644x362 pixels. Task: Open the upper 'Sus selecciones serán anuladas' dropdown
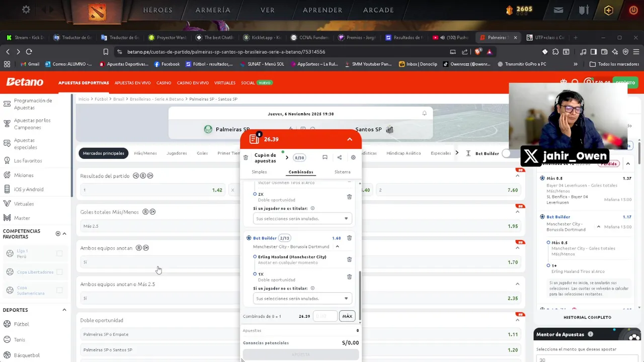(302, 219)
